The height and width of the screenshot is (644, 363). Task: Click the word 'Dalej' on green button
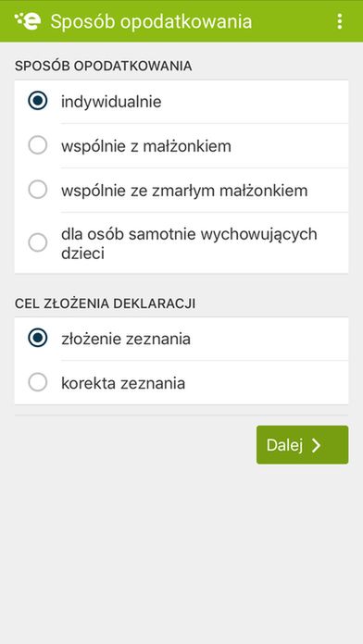pyautogui.click(x=284, y=445)
